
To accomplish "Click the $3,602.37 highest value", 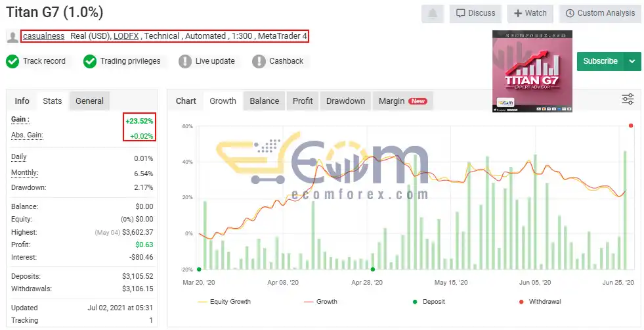I will tap(138, 232).
